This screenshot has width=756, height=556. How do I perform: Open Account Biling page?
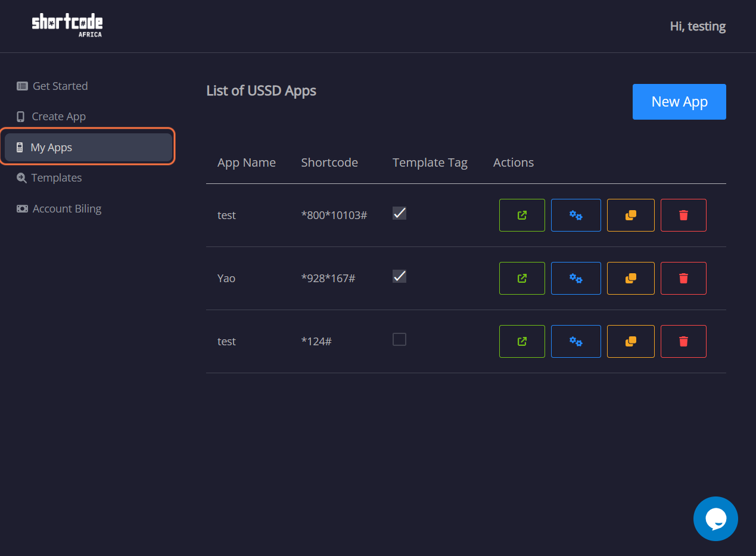59,208
